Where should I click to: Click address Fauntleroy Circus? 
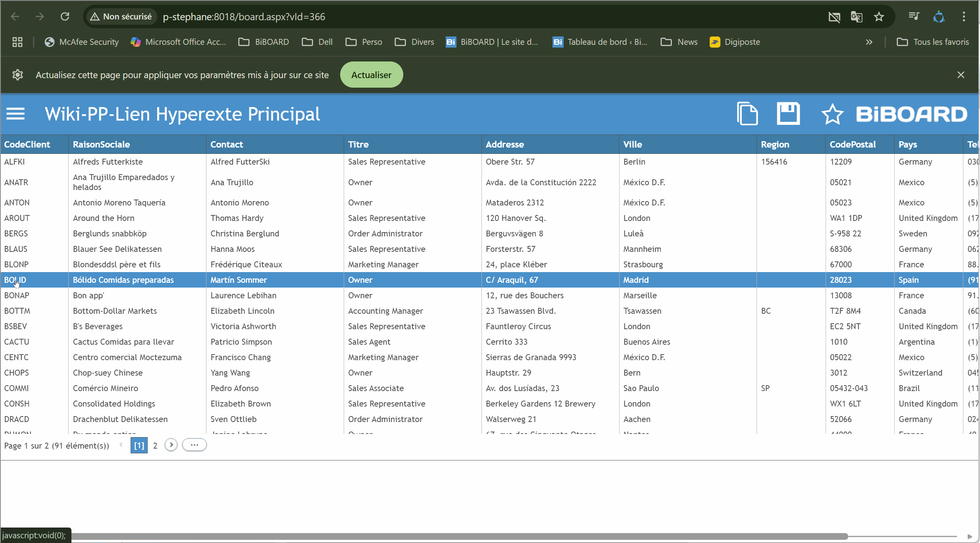click(518, 326)
